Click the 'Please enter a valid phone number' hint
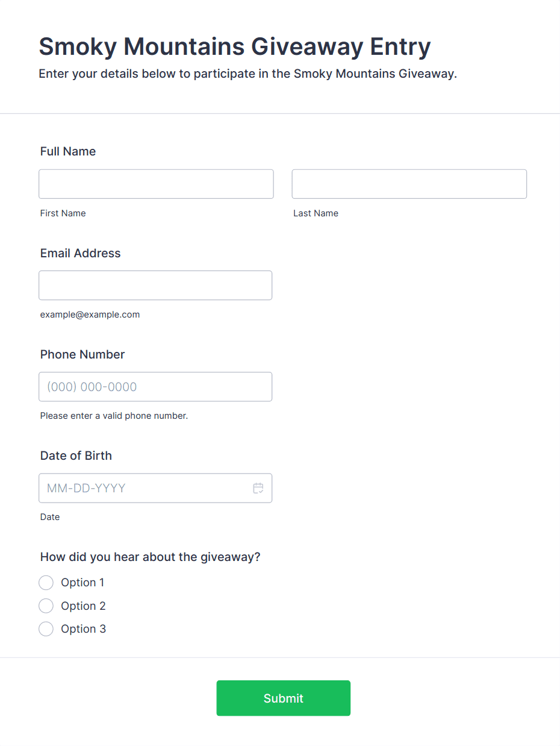Screen dimensions: 560x746 point(114,416)
